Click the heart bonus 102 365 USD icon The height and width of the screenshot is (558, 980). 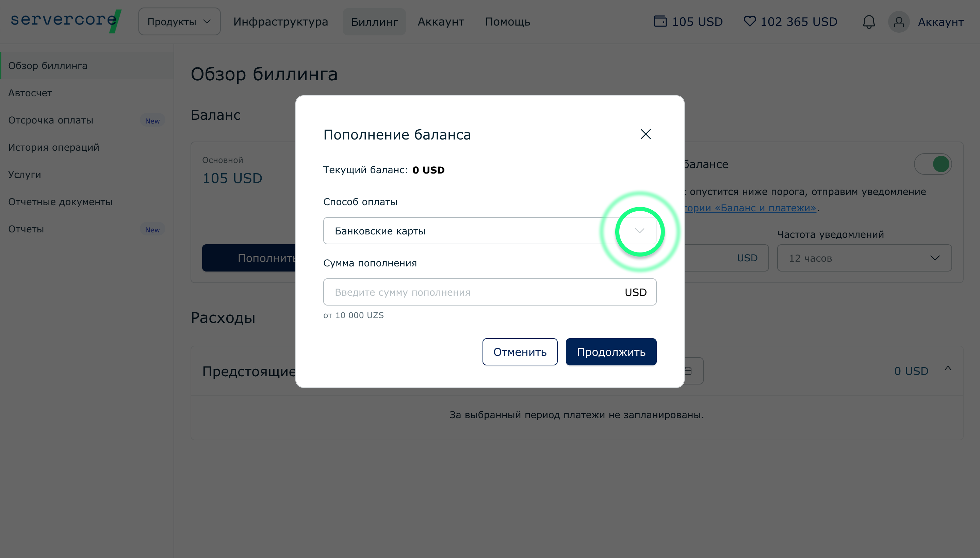click(750, 21)
